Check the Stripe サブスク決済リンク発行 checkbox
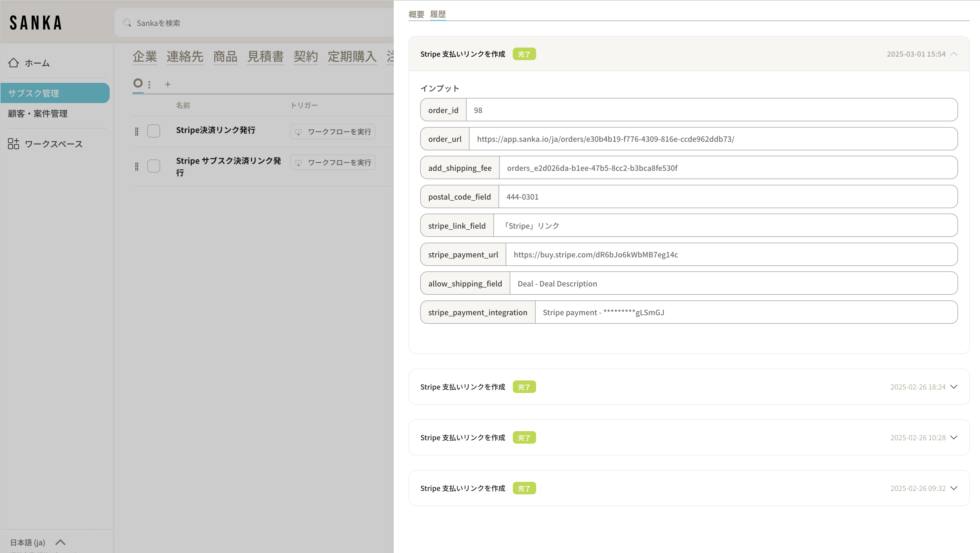This screenshot has width=980, height=553. click(x=154, y=166)
